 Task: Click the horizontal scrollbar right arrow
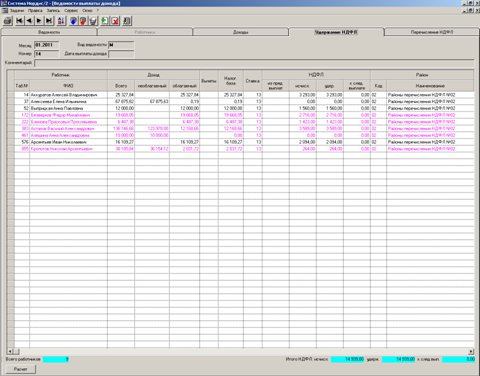(x=471, y=351)
